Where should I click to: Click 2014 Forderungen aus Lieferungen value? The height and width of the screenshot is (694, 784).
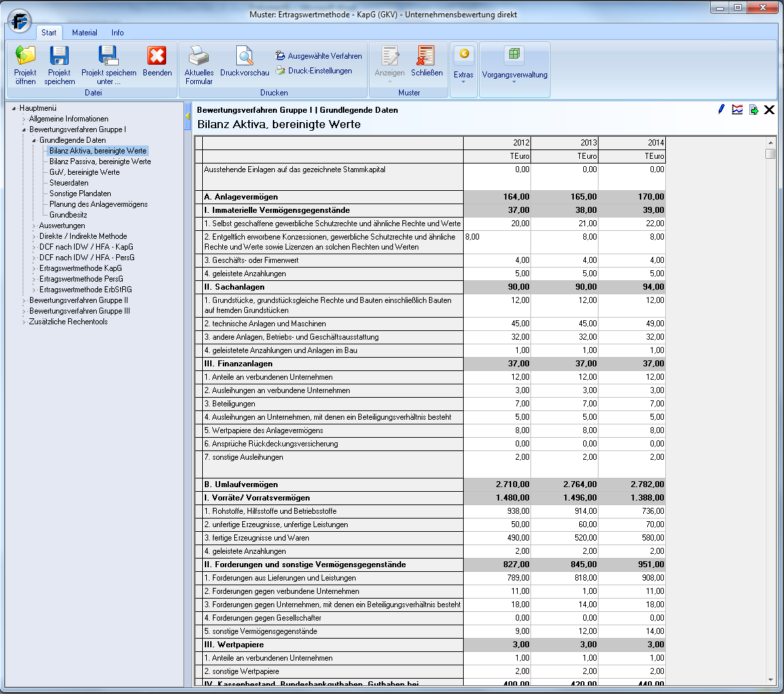631,578
